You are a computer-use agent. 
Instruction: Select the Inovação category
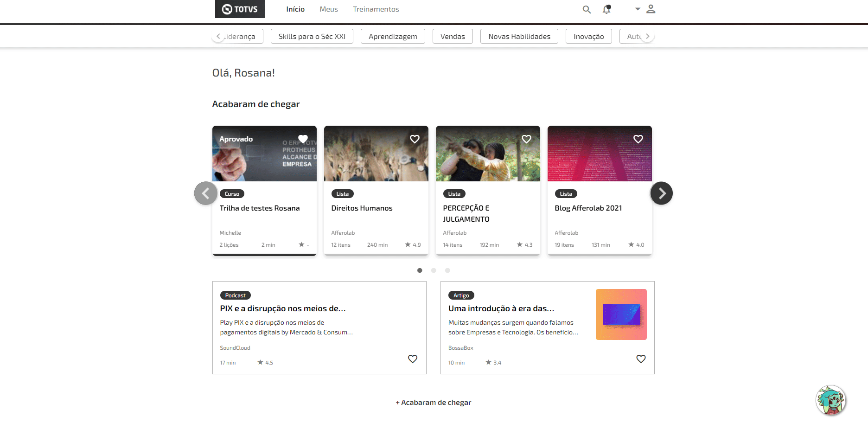tap(589, 36)
